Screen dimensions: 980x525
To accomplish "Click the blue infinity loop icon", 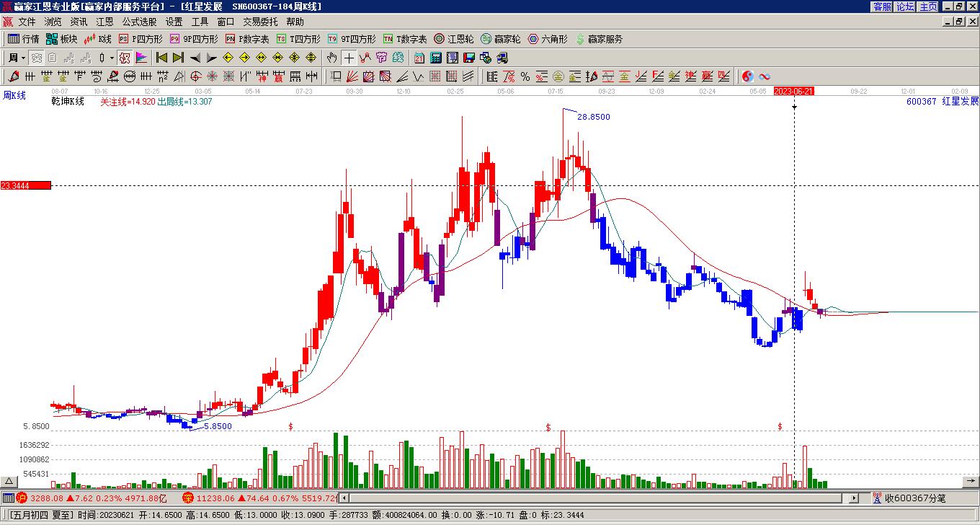I will (765, 76).
